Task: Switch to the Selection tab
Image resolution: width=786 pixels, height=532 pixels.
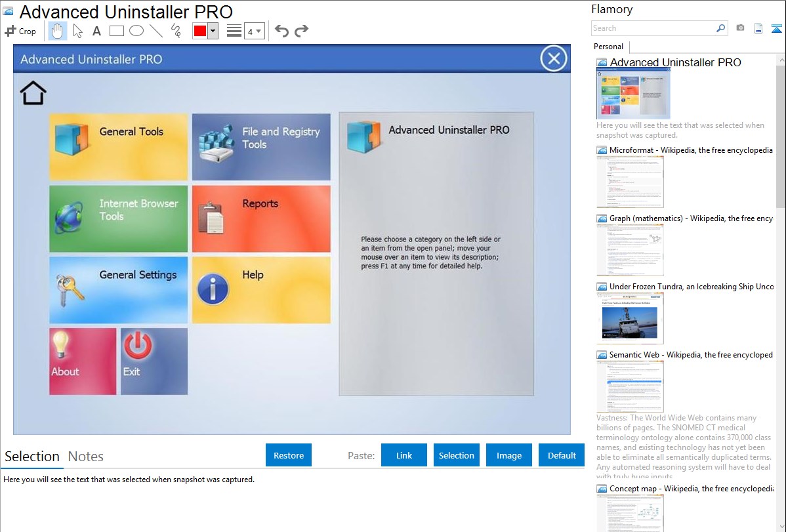Action: pyautogui.click(x=32, y=457)
